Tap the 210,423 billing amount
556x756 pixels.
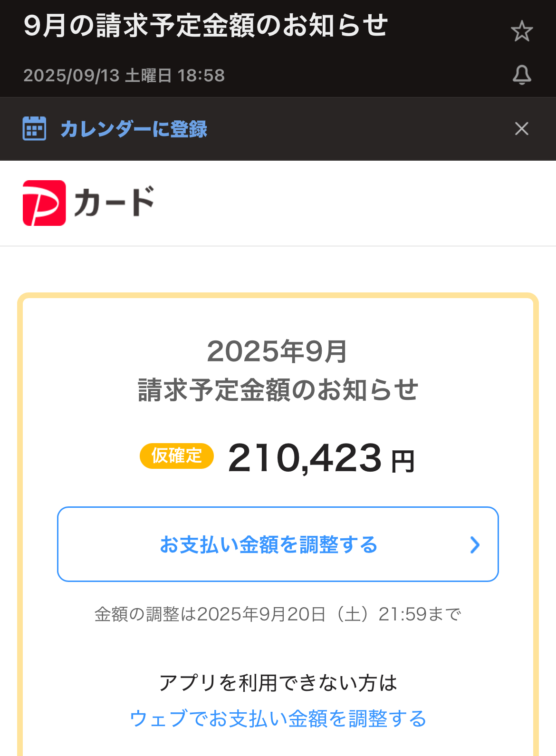coord(305,458)
